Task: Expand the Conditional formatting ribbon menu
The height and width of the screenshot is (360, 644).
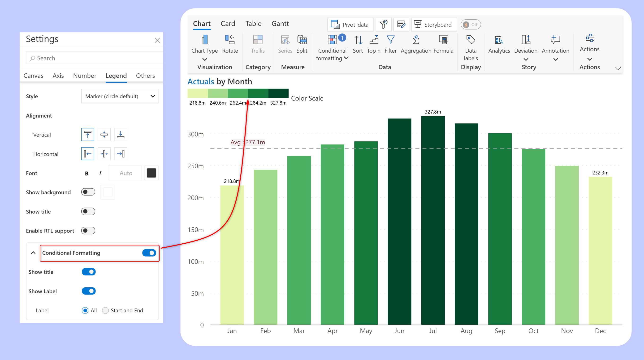Action: point(346,58)
